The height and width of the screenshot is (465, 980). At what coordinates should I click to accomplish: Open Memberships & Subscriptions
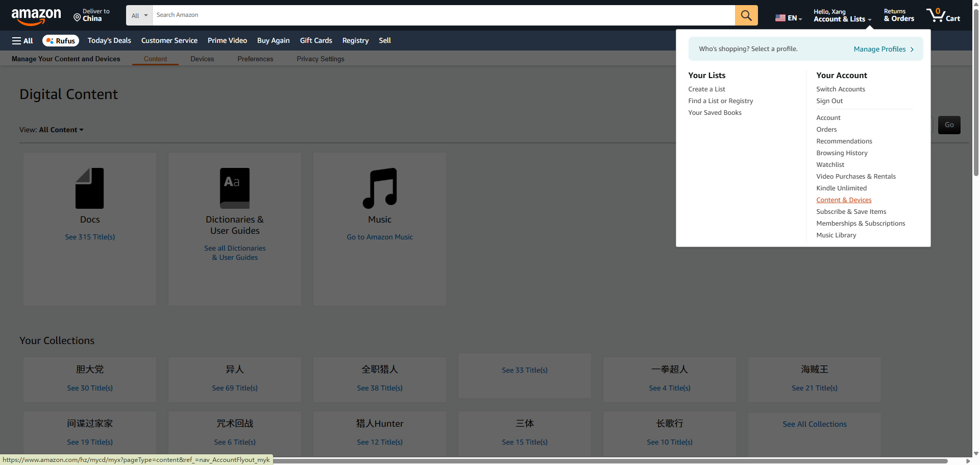pos(861,224)
